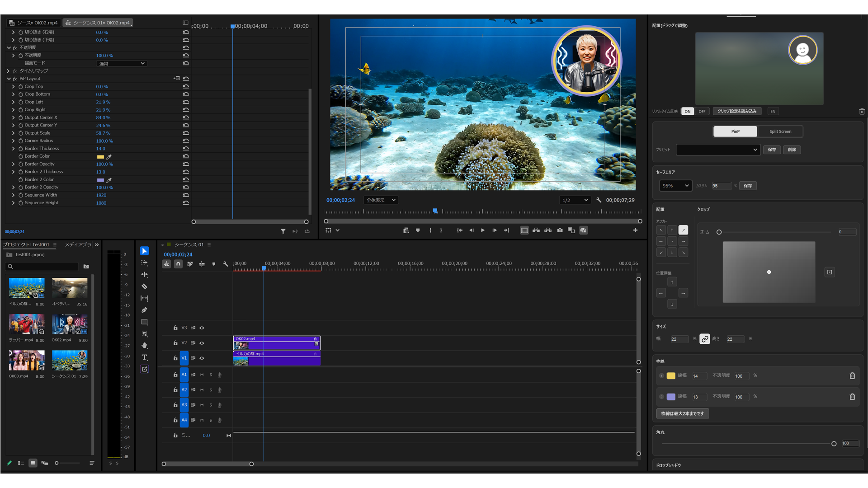This screenshot has width=868, height=488.
Task: Toggle V2 track visibility eye
Action: click(x=202, y=343)
